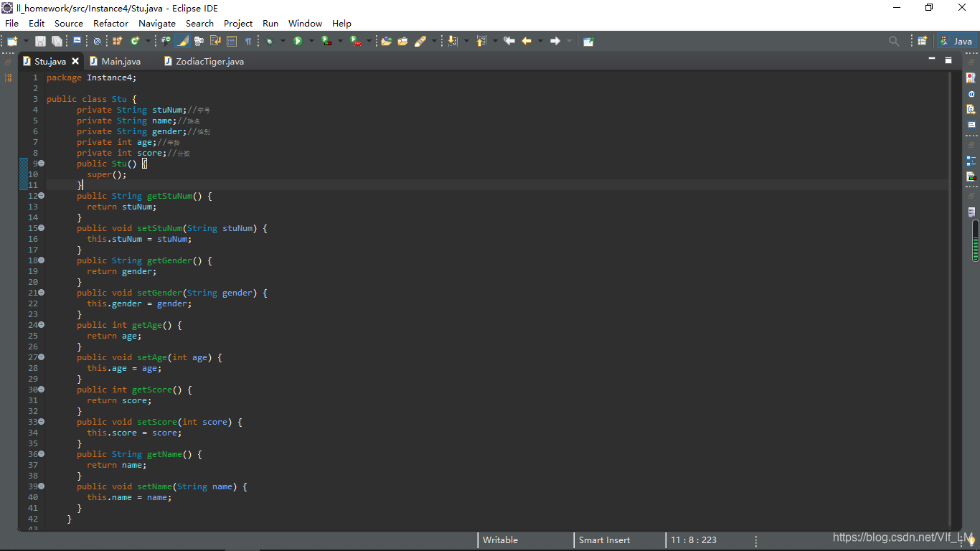This screenshot has width=980, height=551.
Task: Open the Window menu
Action: coord(305,23)
